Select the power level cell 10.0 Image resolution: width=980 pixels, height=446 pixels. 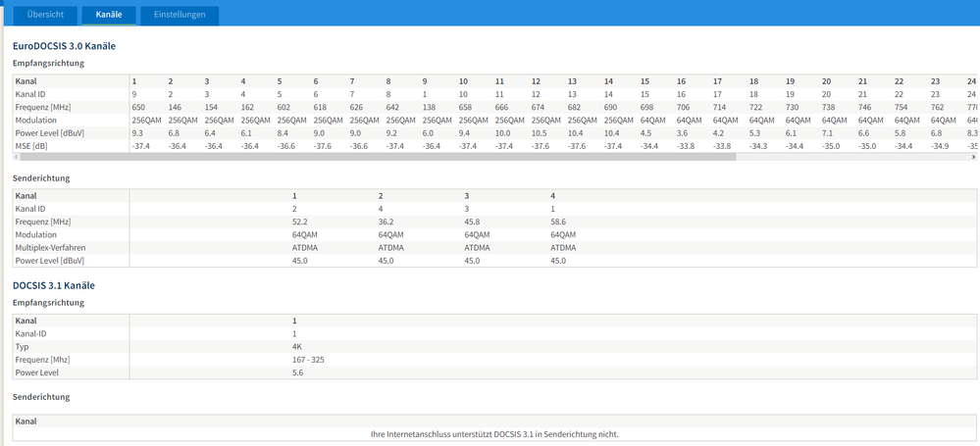pos(502,133)
